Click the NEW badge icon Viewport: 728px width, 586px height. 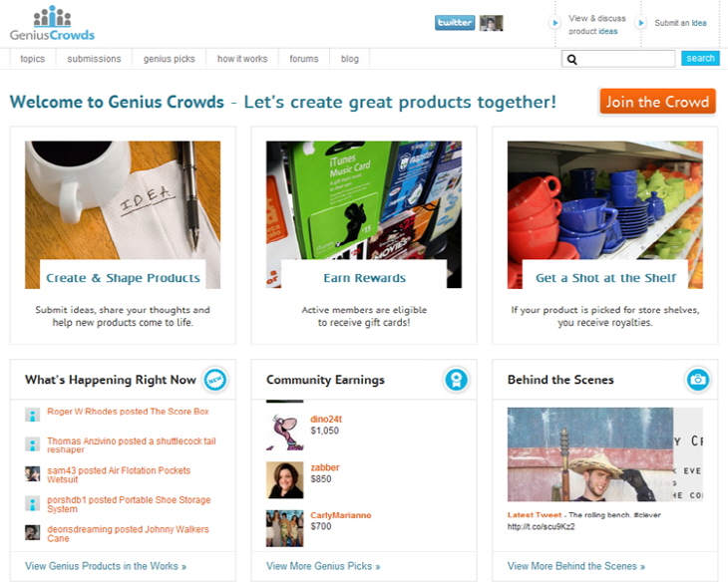pos(215,380)
